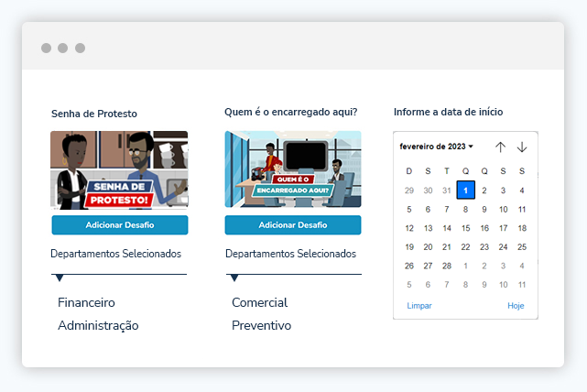Click the Informe a data de início heading
Image resolution: width=587 pixels, height=392 pixels.
[x=448, y=112]
